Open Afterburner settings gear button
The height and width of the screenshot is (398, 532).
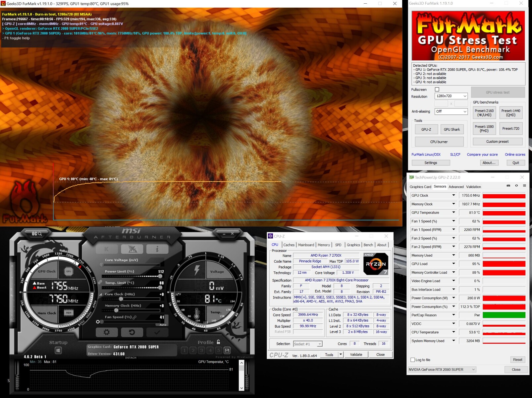(107, 332)
